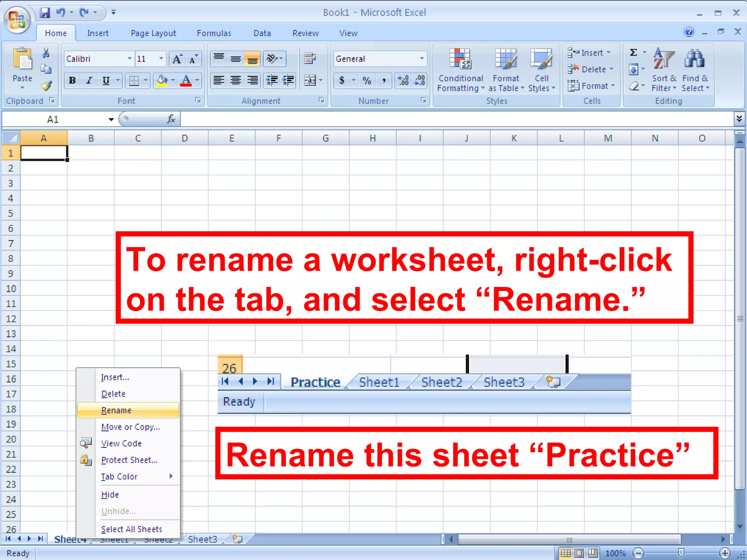Set Middle Align vertical alignment
Screen dimensions: 747x560
coord(236,59)
